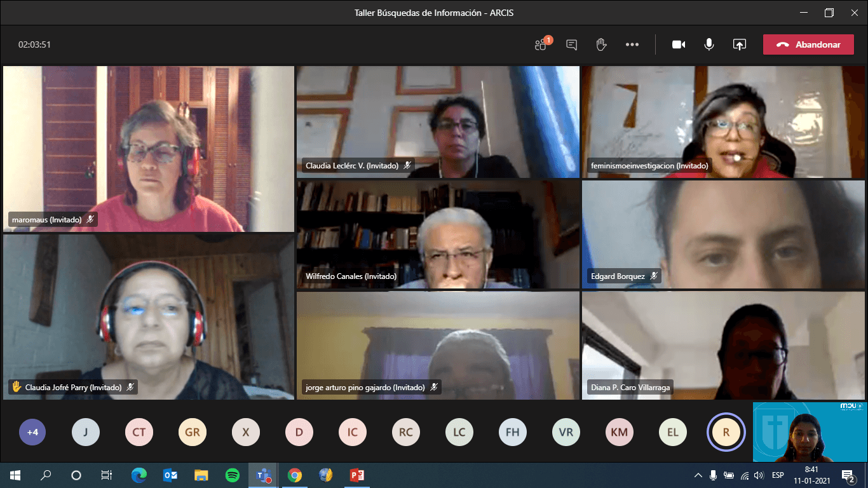Click the ESP language indicator

[777, 475]
